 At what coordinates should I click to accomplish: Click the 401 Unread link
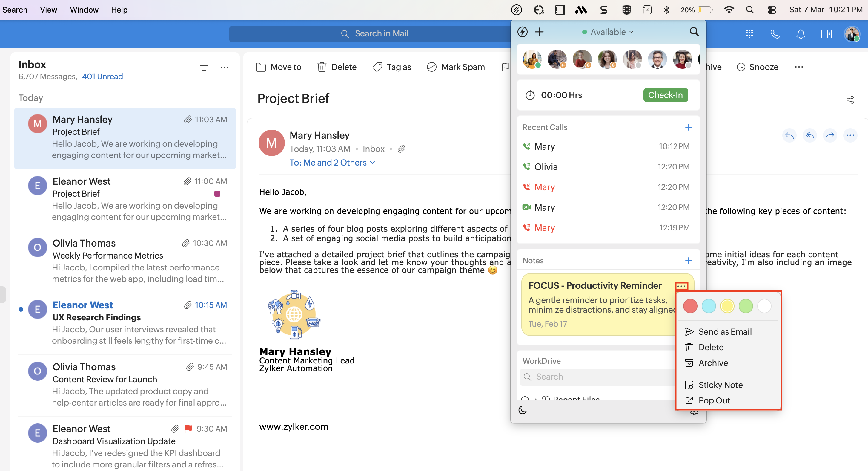click(x=102, y=77)
